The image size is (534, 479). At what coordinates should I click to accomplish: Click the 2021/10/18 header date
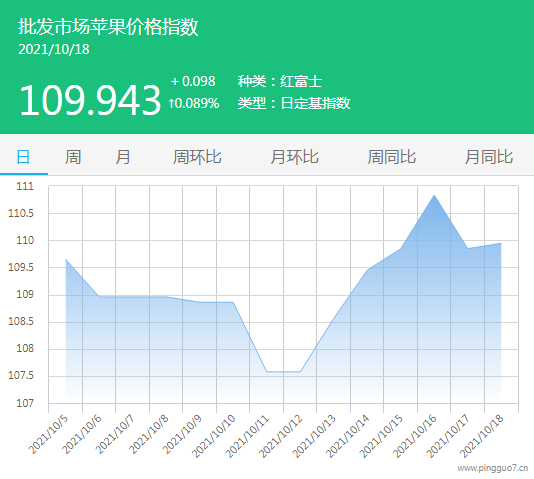[54, 50]
